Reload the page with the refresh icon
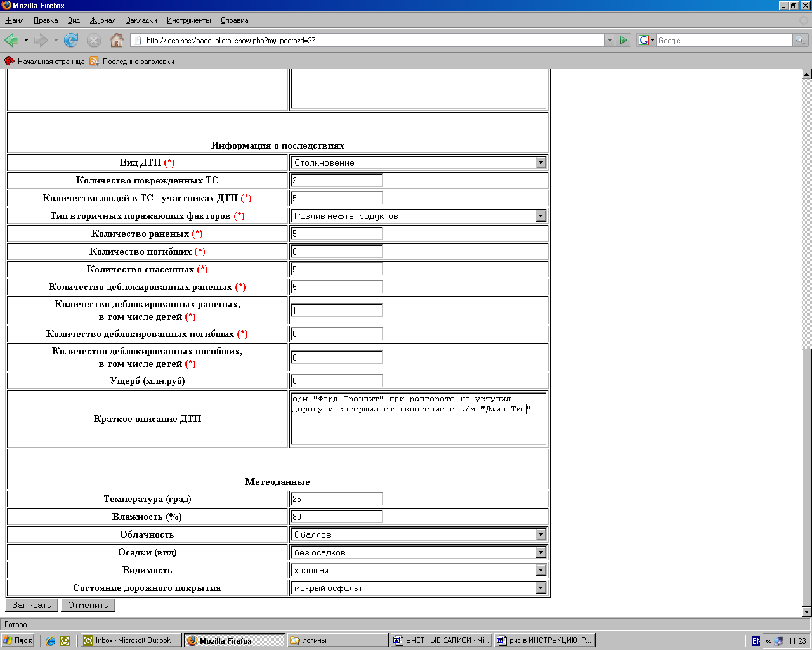Screen dimensions: 812x650 [x=71, y=41]
